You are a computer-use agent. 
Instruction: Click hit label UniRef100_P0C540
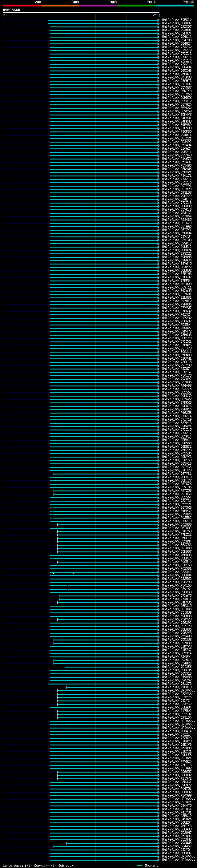click(x=177, y=562)
